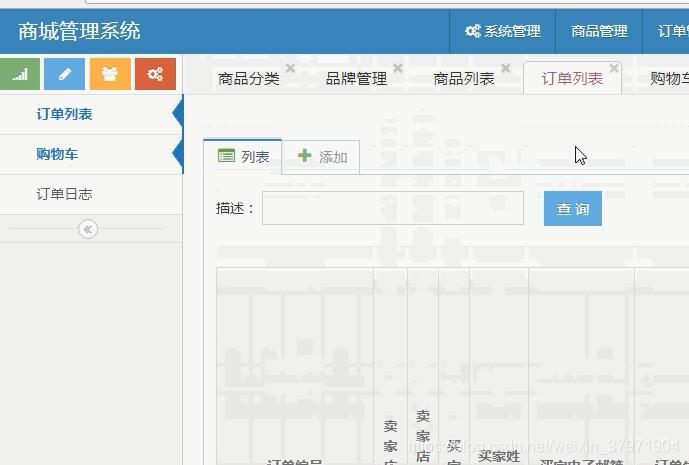Click the gears icon beside 系统管理
This screenshot has height=465, width=689.
coord(473,31)
